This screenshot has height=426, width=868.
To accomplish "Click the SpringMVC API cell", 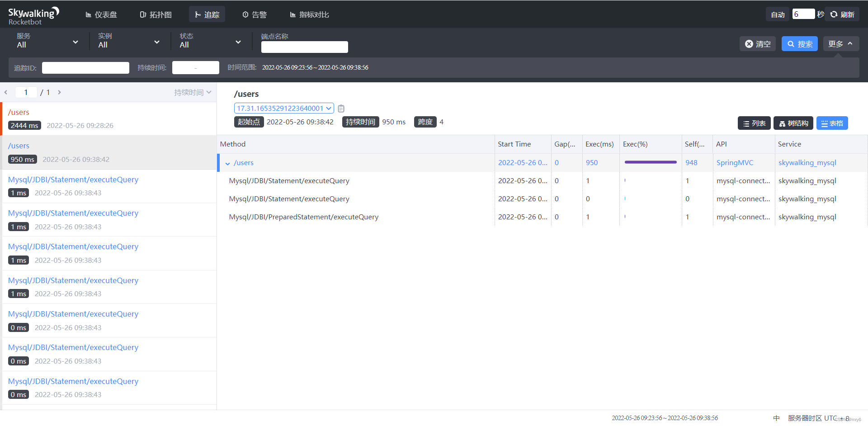I will click(x=735, y=163).
